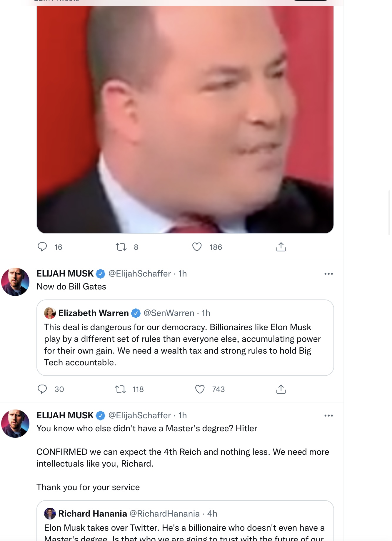The image size is (392, 541).
Task: Open the quoted Elizabeth Warren tweet
Action: (185, 338)
